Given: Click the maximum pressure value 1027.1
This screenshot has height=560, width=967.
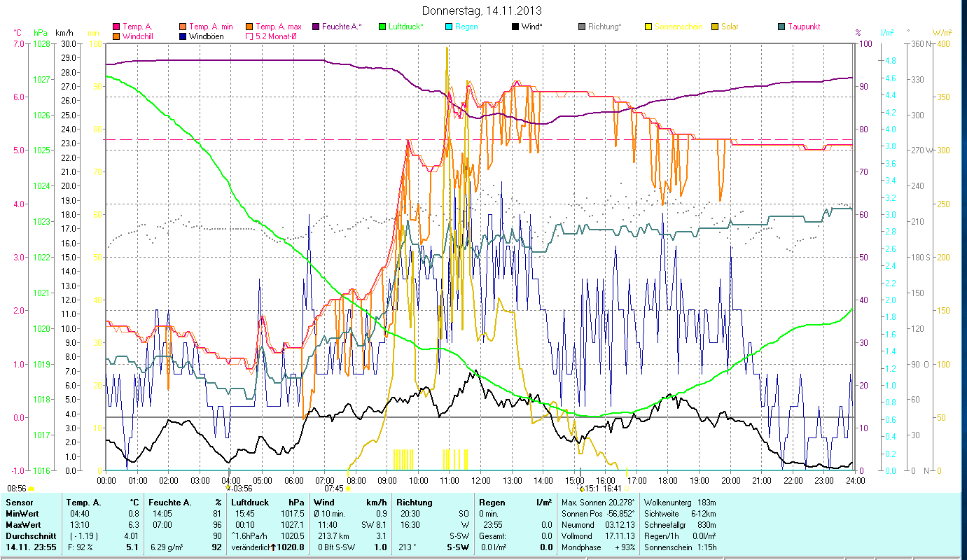Looking at the screenshot, I should pos(291,524).
